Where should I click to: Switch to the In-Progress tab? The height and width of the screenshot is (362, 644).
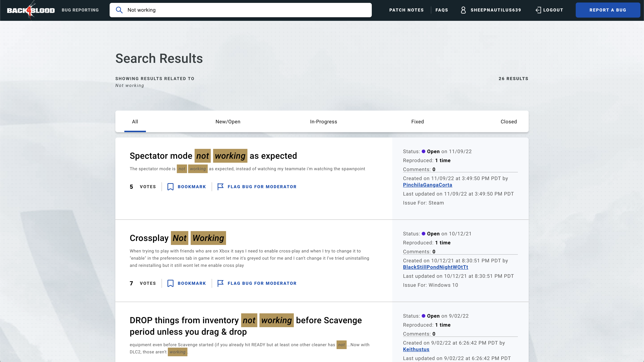pyautogui.click(x=323, y=122)
